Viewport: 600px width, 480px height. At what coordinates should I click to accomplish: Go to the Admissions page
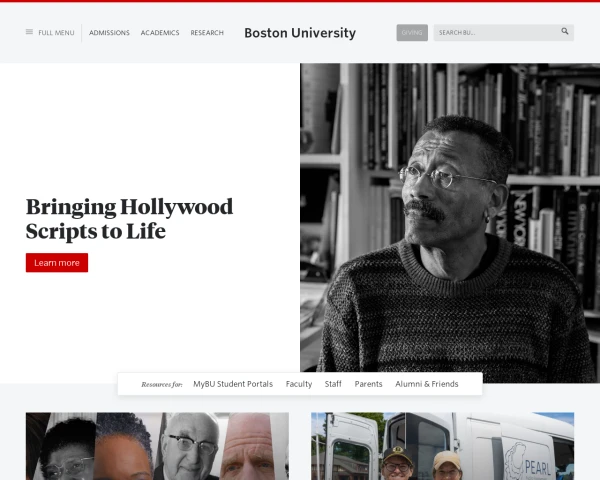(x=109, y=33)
